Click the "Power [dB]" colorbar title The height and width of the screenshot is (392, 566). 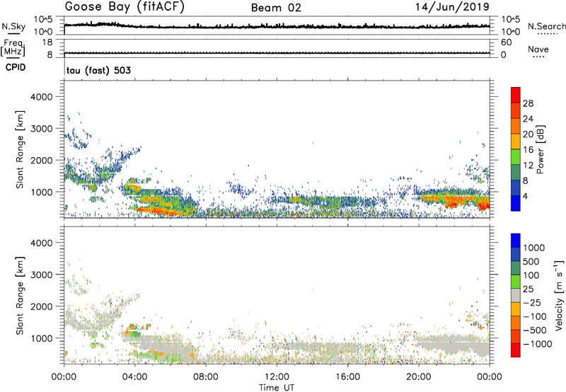(x=541, y=149)
